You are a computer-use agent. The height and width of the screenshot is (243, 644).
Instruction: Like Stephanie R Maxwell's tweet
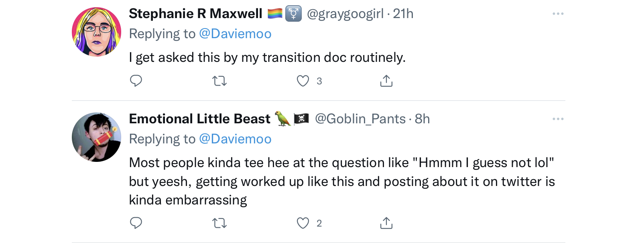click(x=303, y=81)
